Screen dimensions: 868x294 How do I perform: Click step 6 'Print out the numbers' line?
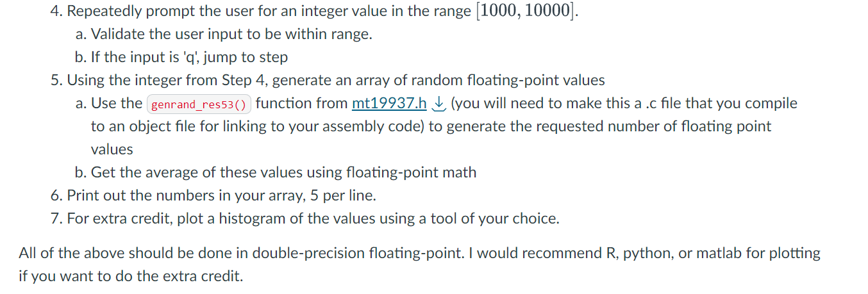tap(213, 195)
